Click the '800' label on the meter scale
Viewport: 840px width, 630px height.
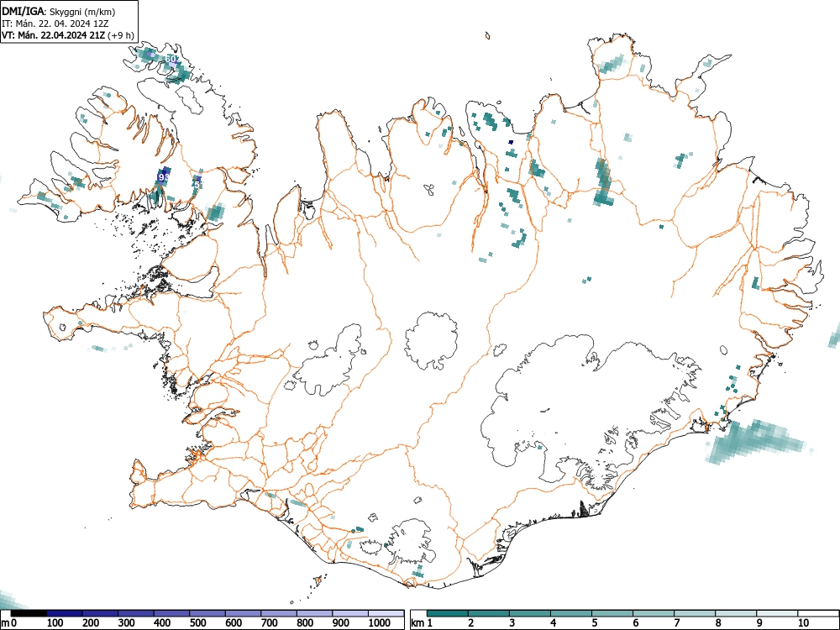coord(305,622)
